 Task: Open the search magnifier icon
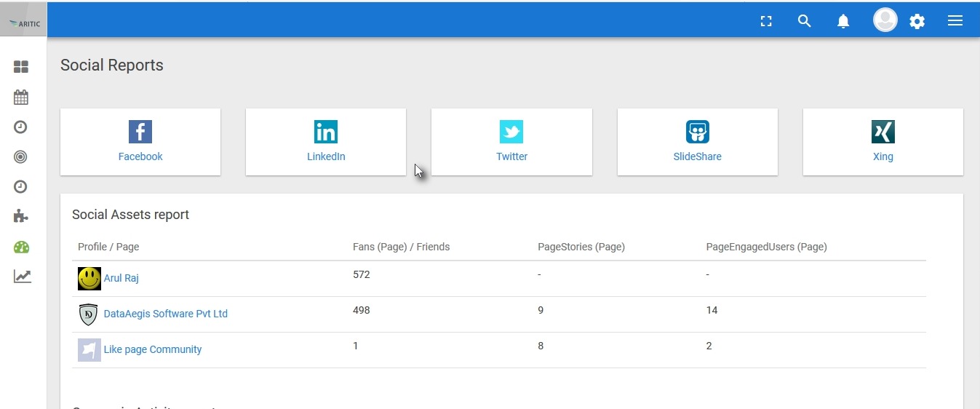click(x=804, y=21)
